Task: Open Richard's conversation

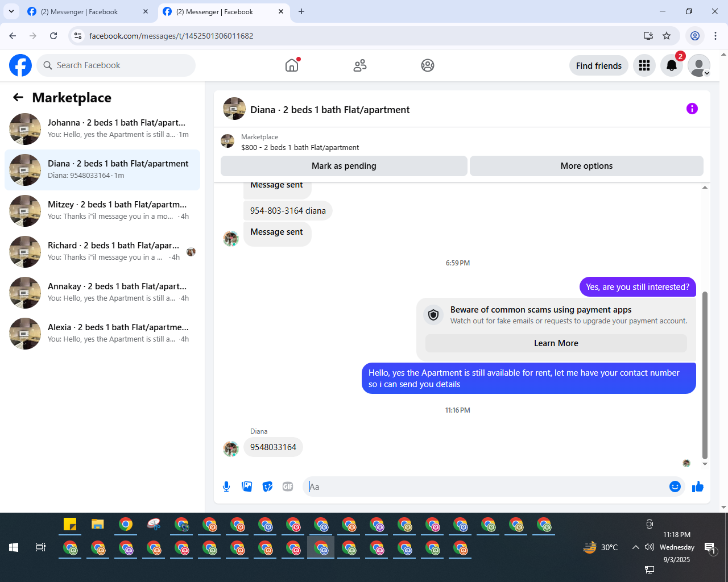Action: [x=102, y=252]
